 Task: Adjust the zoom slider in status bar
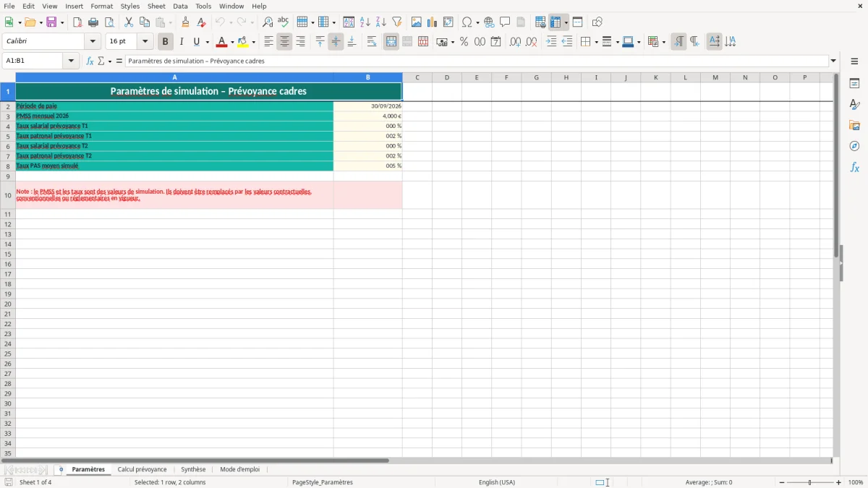(x=810, y=482)
